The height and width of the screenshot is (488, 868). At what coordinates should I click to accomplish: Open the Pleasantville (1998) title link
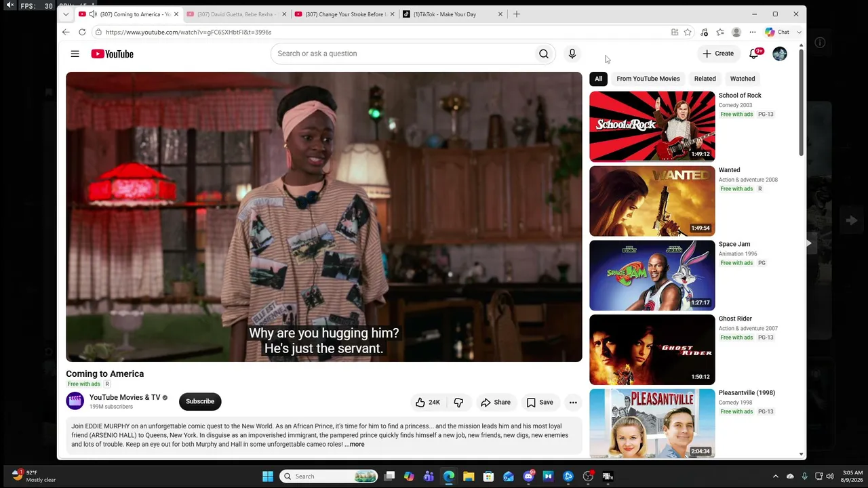(x=747, y=393)
